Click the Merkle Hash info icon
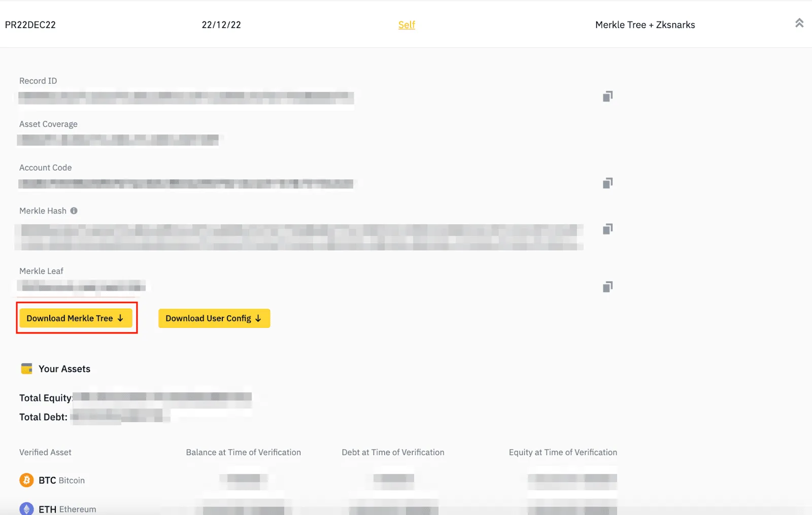 tap(74, 211)
